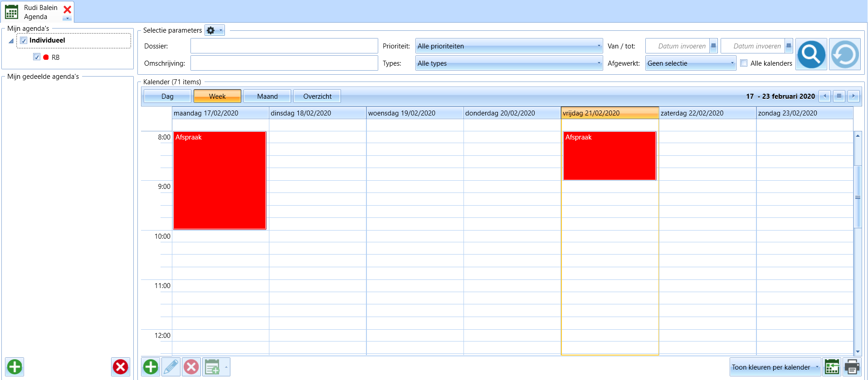Open the date picker between the week arrows
The width and height of the screenshot is (868, 380).
pyautogui.click(x=839, y=96)
